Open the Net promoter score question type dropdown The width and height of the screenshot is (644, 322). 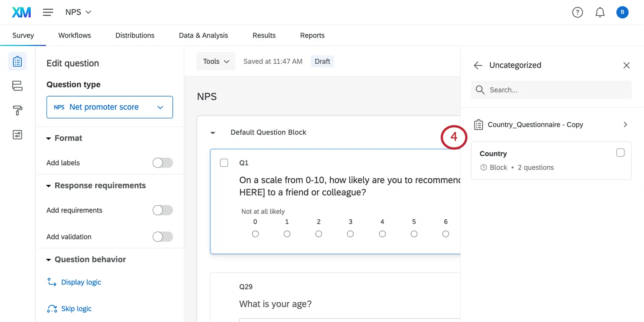click(109, 107)
